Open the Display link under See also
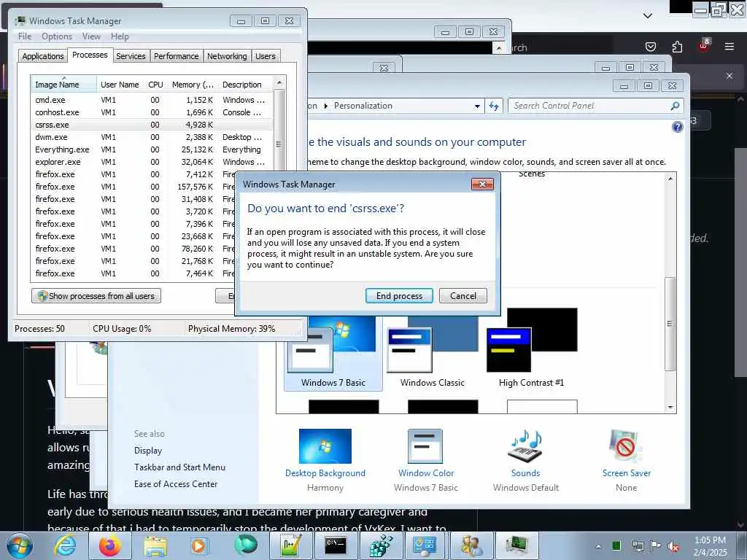 pyautogui.click(x=148, y=451)
